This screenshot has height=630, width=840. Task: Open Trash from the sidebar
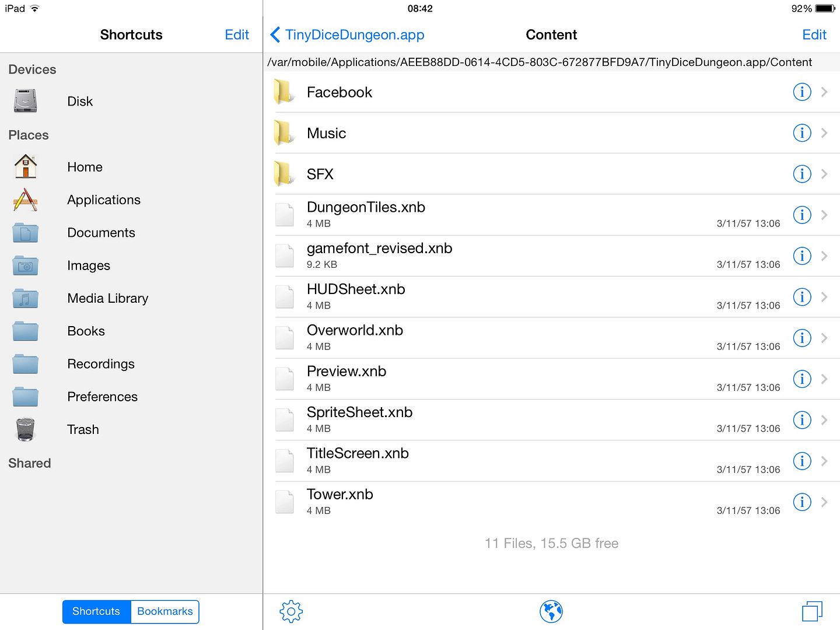83,430
